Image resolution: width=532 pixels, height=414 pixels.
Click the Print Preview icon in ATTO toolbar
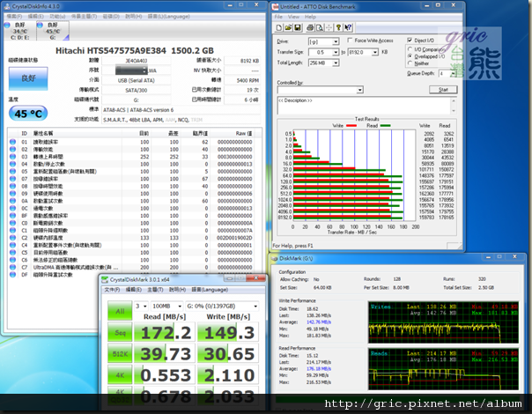pyautogui.click(x=319, y=28)
